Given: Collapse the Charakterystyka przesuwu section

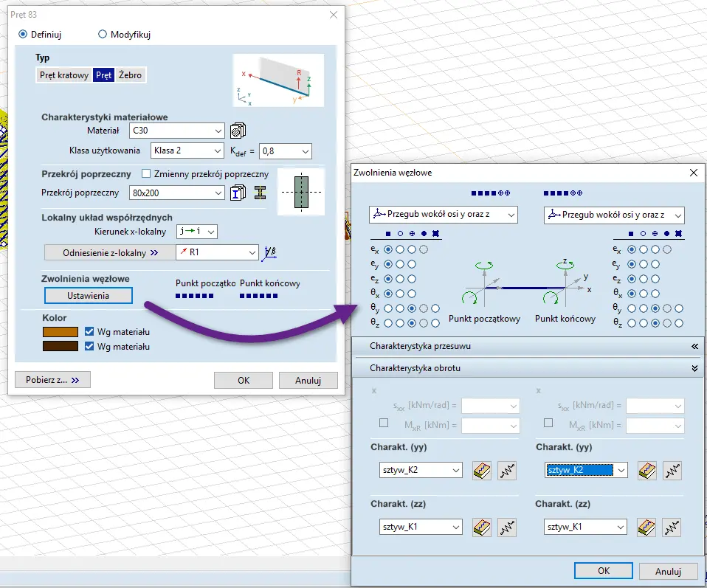Looking at the screenshot, I should click(694, 346).
